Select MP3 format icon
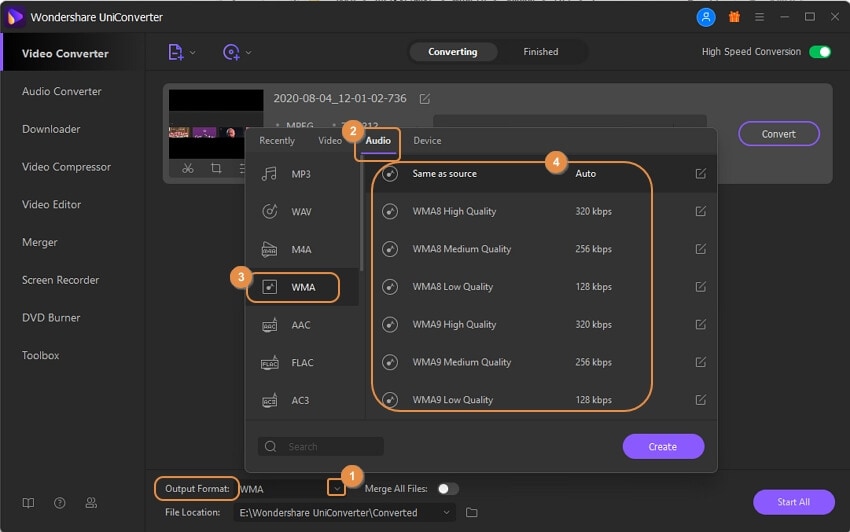Image resolution: width=850 pixels, height=532 pixels. click(269, 174)
